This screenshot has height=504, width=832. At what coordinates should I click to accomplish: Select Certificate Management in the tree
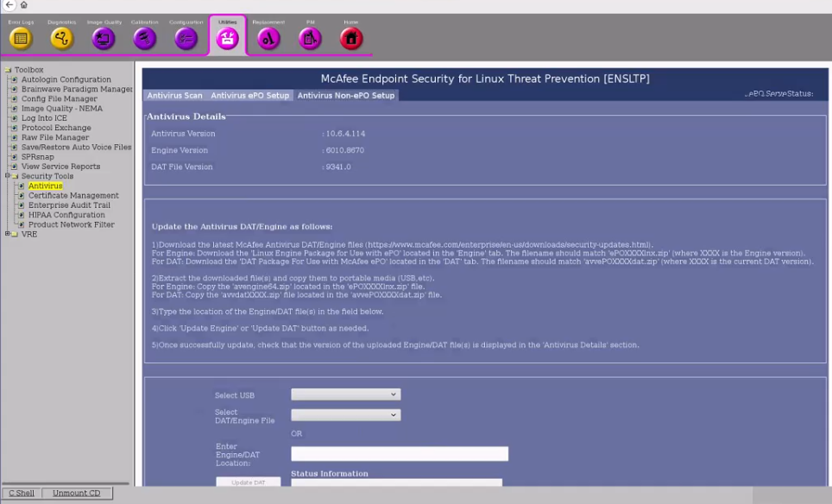(73, 196)
